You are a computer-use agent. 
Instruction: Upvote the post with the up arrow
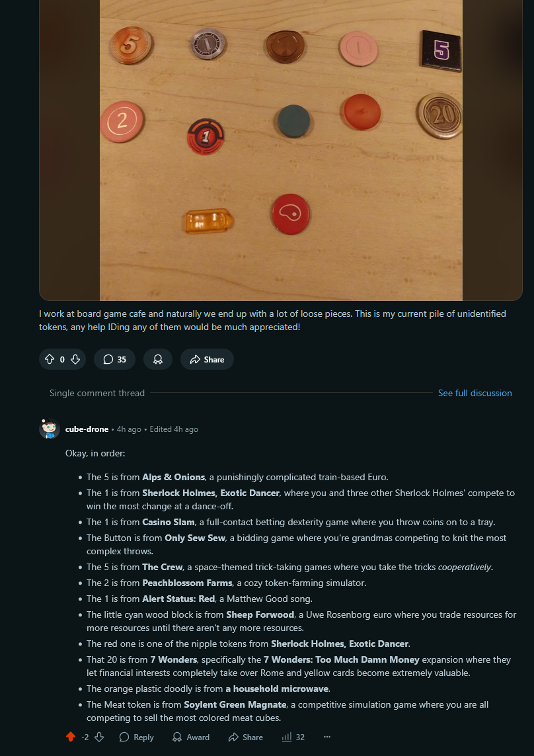pos(49,359)
